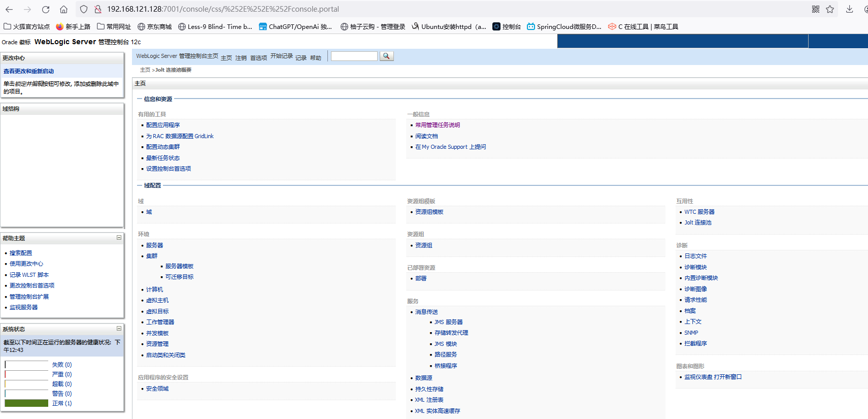Open the 服务器模板 link

179,266
